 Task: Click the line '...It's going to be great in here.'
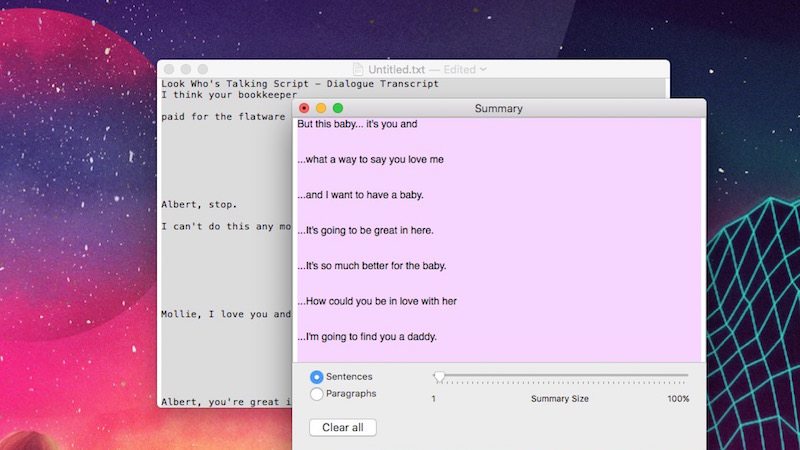(x=365, y=231)
